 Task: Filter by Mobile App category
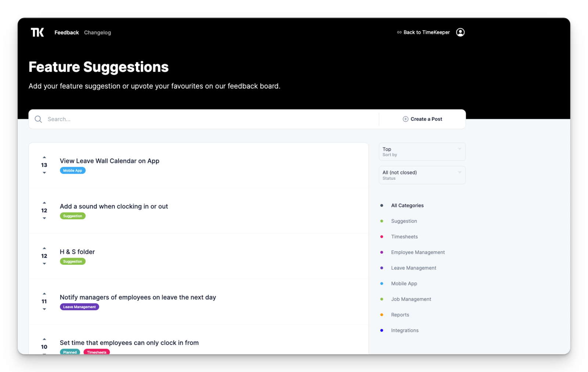(x=404, y=283)
